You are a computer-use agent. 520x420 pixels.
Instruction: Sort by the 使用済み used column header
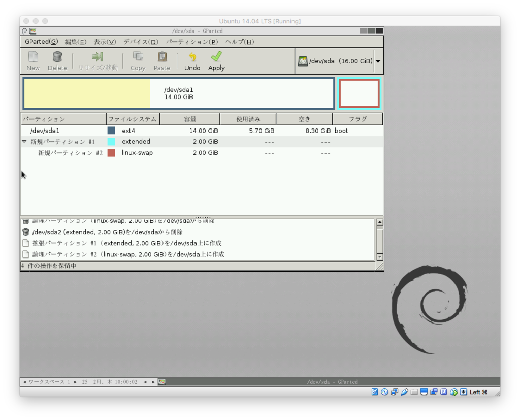point(248,119)
